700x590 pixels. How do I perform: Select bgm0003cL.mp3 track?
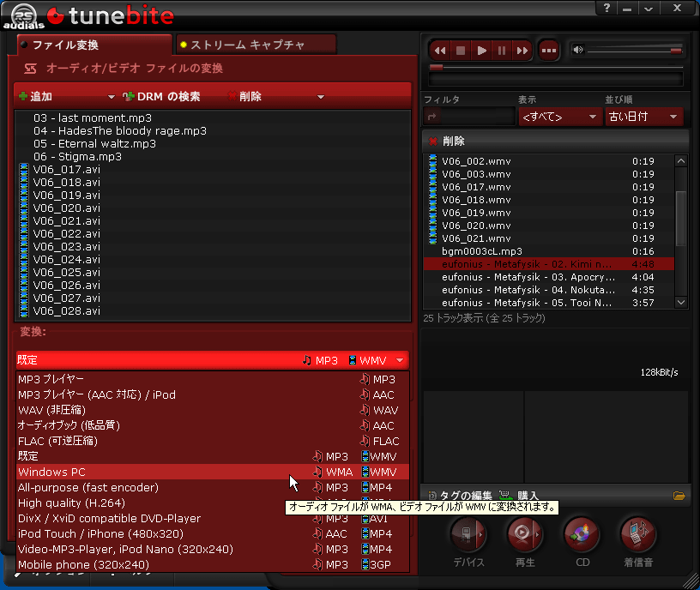pos(548,252)
